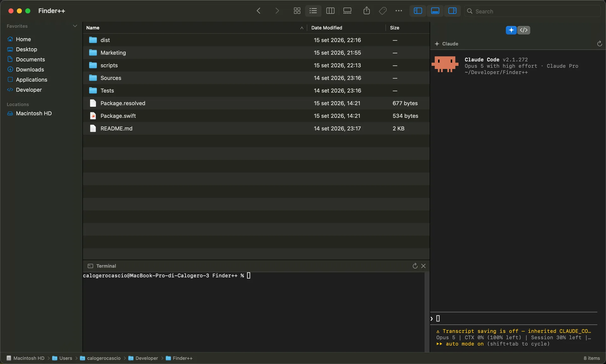This screenshot has width=606, height=364.
Task: Open the Share button
Action: pos(366,11)
